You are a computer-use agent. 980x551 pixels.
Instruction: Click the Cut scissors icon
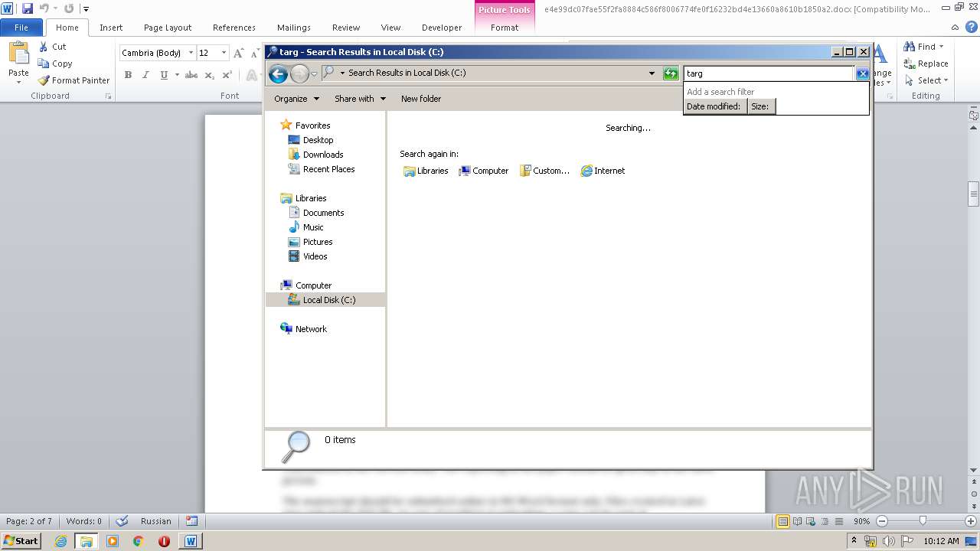[x=44, y=47]
